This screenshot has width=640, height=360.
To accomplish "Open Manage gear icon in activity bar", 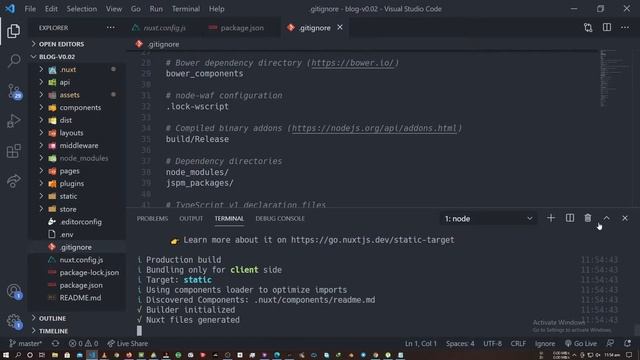I will tap(14, 321).
